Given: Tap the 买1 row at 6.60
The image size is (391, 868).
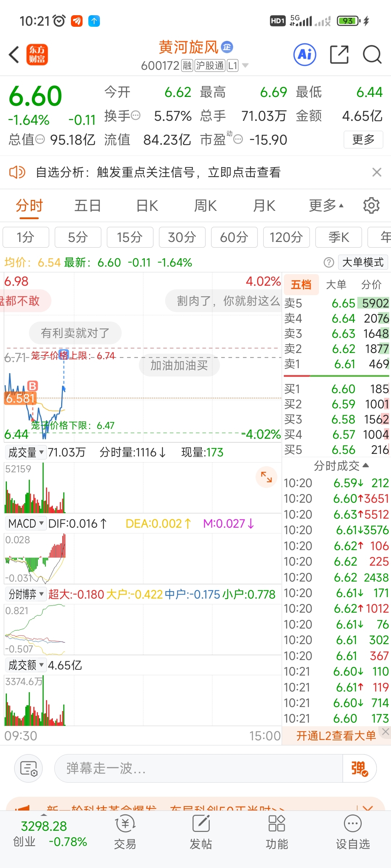Looking at the screenshot, I should (x=337, y=389).
